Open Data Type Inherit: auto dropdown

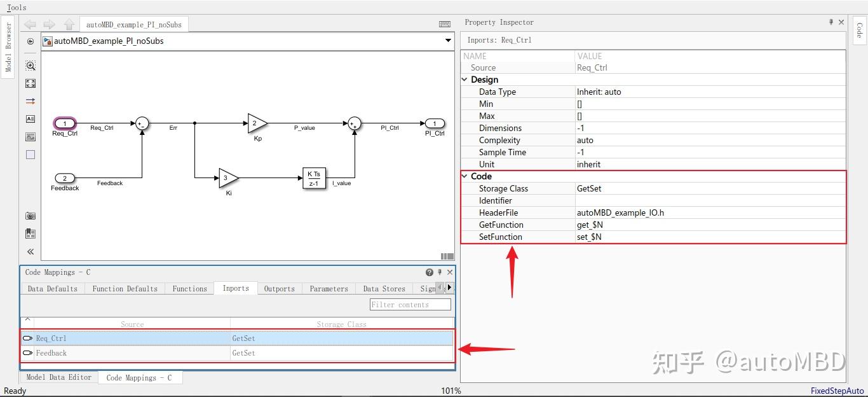710,92
